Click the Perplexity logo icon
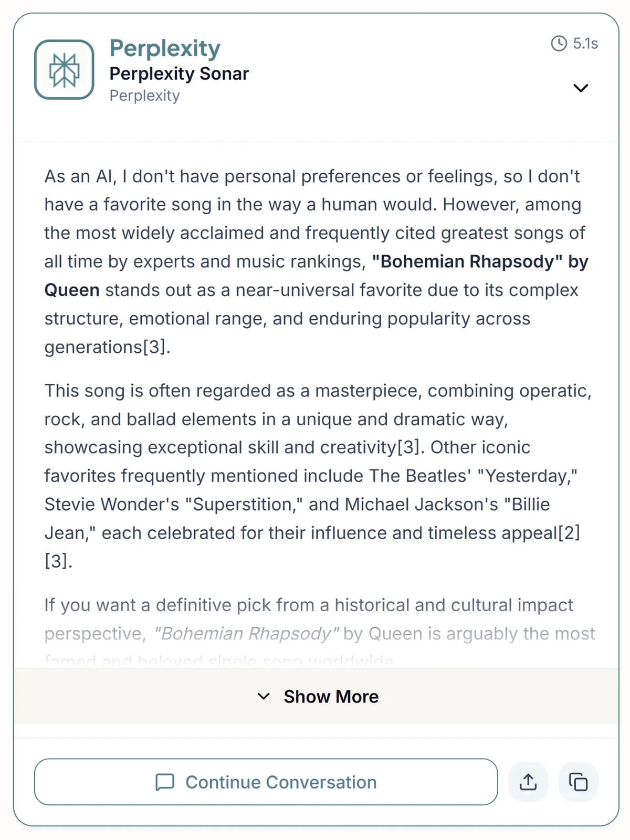This screenshot has height=840, width=630. tap(64, 70)
